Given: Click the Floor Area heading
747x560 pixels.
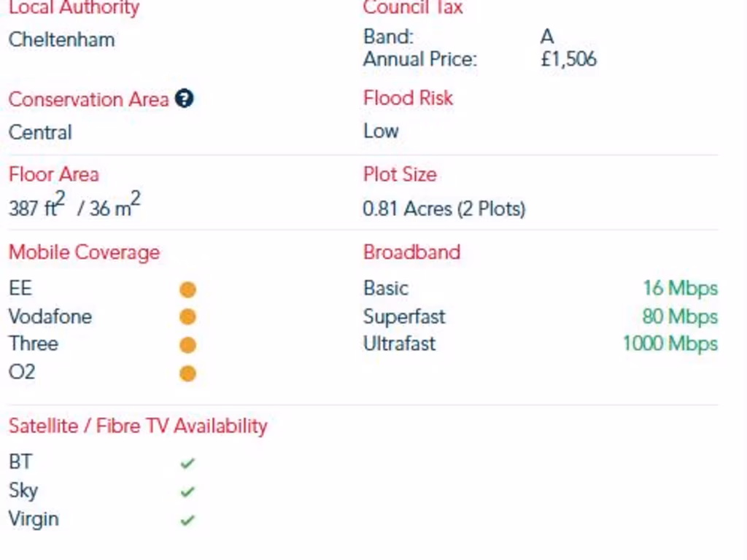Looking at the screenshot, I should 53,175.
